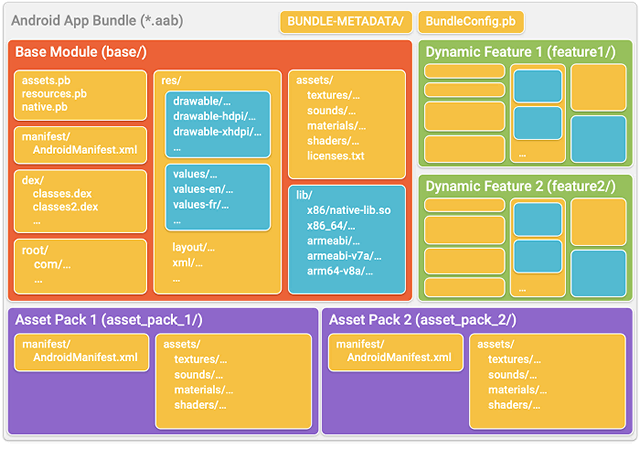Image resolution: width=640 pixels, height=460 pixels.
Task: Select drawable-hdpi/ in the blue drawable box
Action: [x=216, y=116]
